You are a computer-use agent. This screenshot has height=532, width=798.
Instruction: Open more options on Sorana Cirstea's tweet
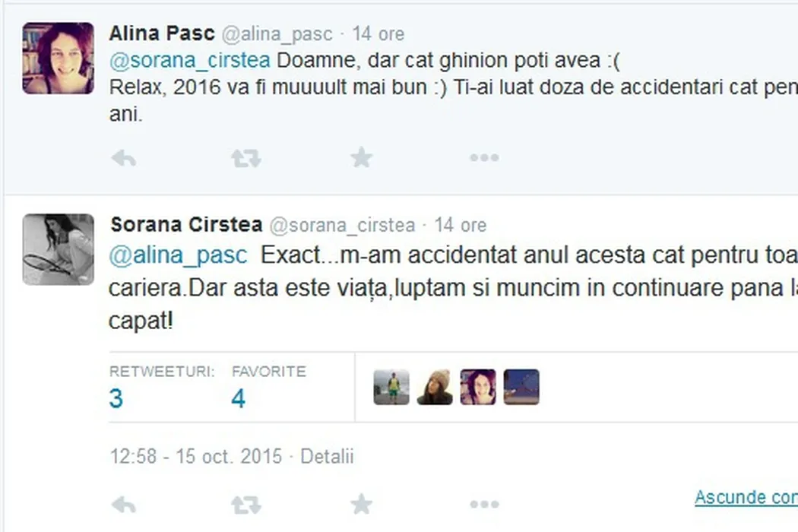484,505
